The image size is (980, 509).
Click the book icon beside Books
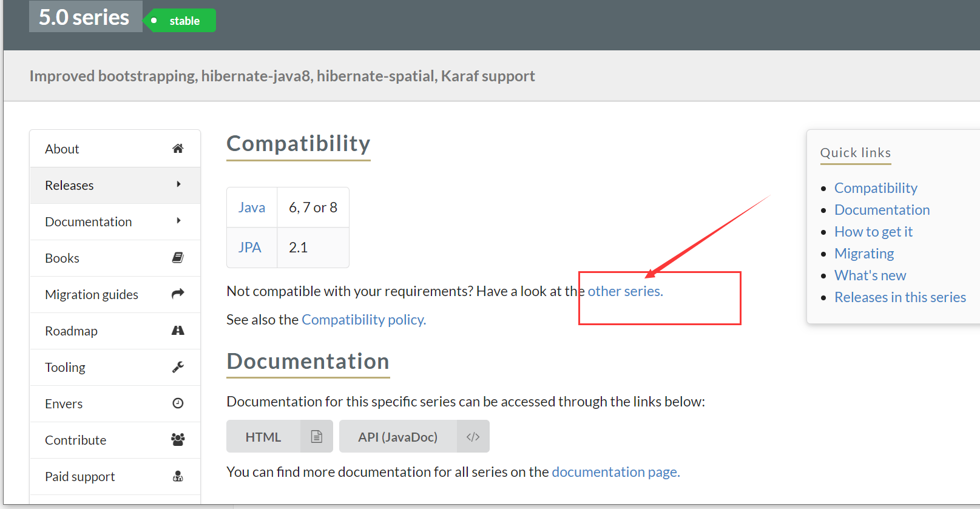pyautogui.click(x=178, y=258)
